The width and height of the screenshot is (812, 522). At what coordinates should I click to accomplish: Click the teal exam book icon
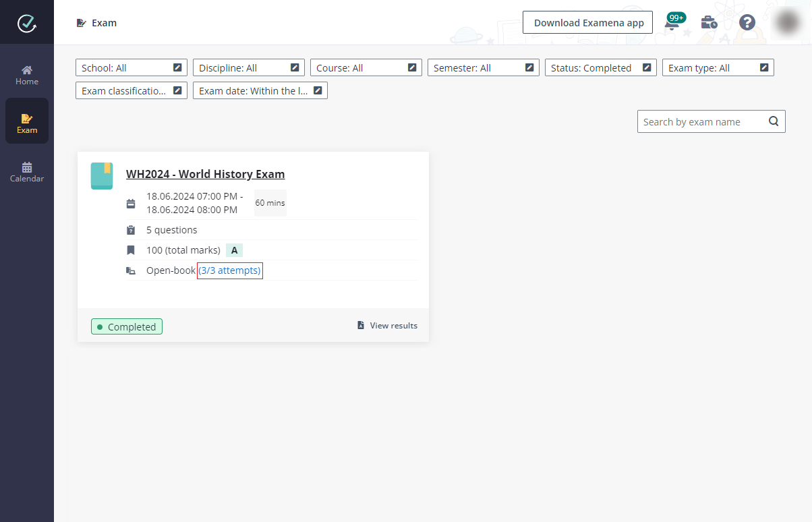point(102,176)
